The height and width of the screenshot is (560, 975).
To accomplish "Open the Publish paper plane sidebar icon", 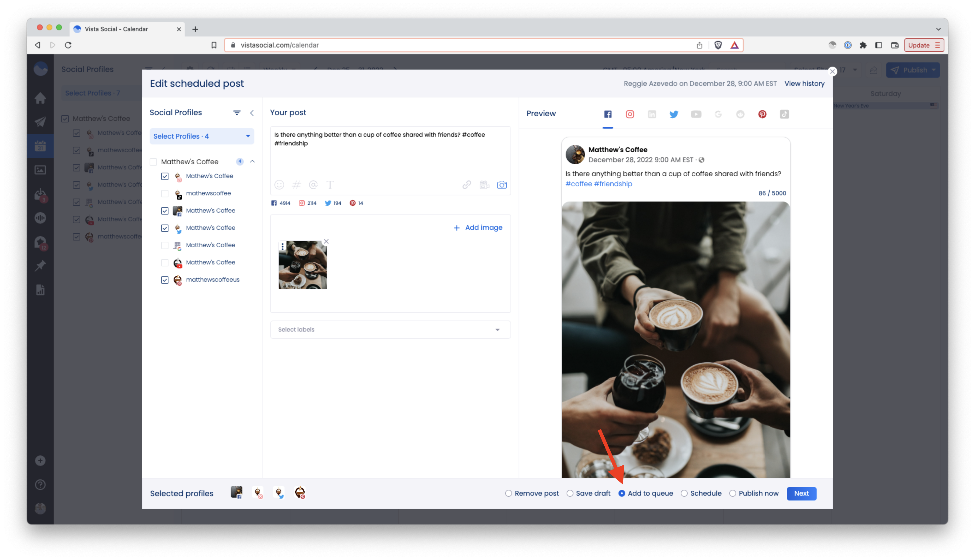I will point(40,122).
